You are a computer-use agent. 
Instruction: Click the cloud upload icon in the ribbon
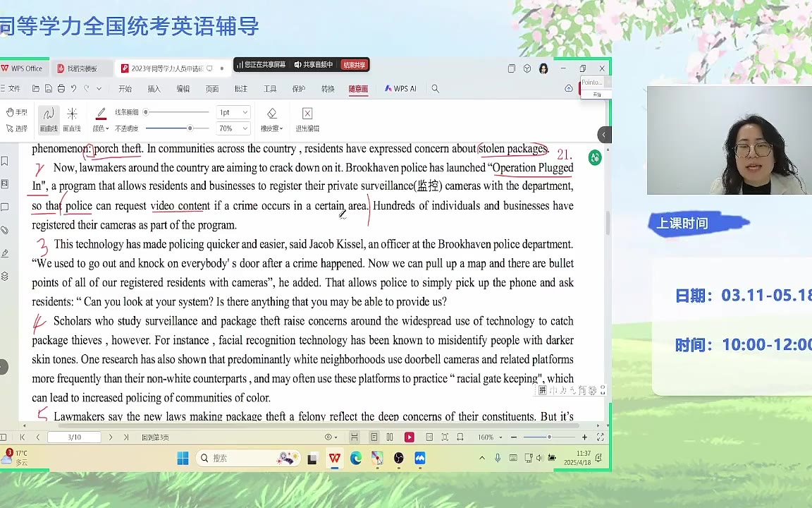click(569, 89)
